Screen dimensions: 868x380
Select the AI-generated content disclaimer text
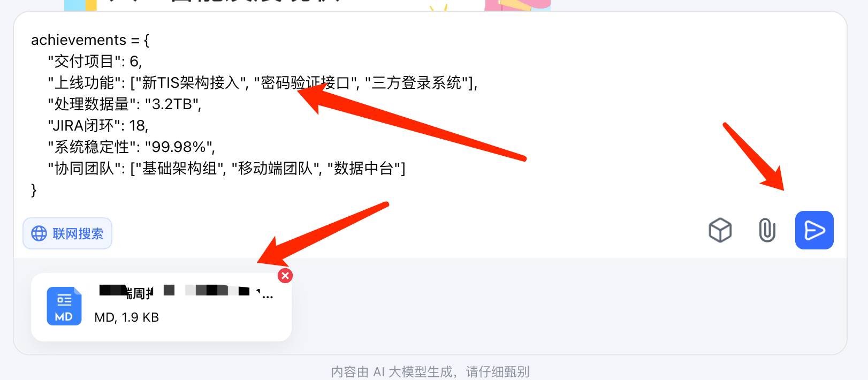pos(430,372)
